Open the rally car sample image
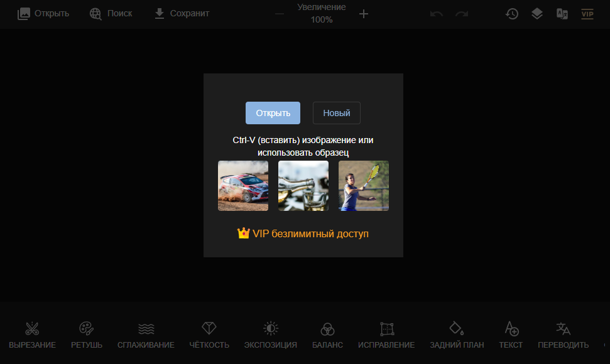Screen dimensions: 610x364 [243, 186]
